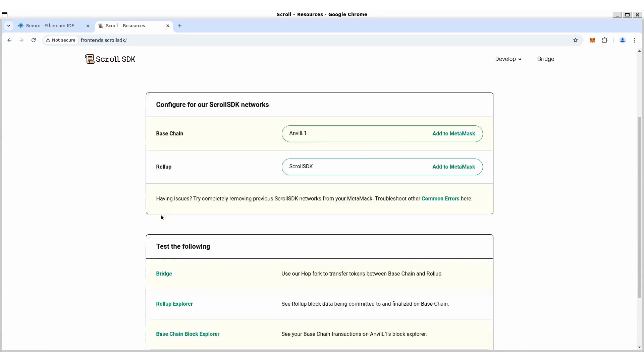
Task: Click the address bar URL frontends.scrollsdk/
Action: 104,40
